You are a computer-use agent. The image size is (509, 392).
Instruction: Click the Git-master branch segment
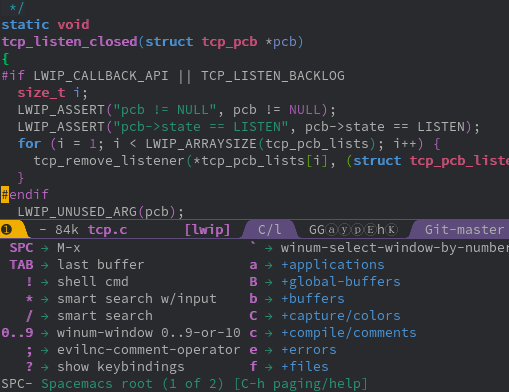(464, 230)
